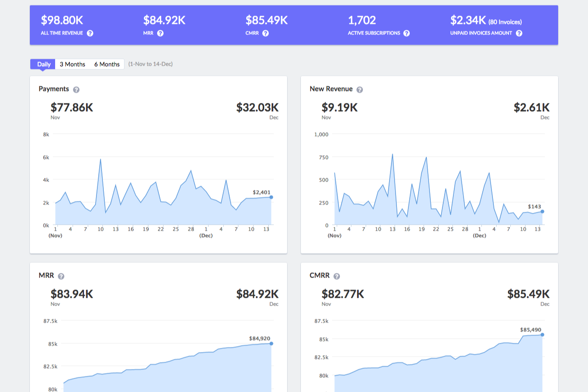Click Active Subscriptions help icon
Viewport: 588px width, 392px height.
point(407,33)
